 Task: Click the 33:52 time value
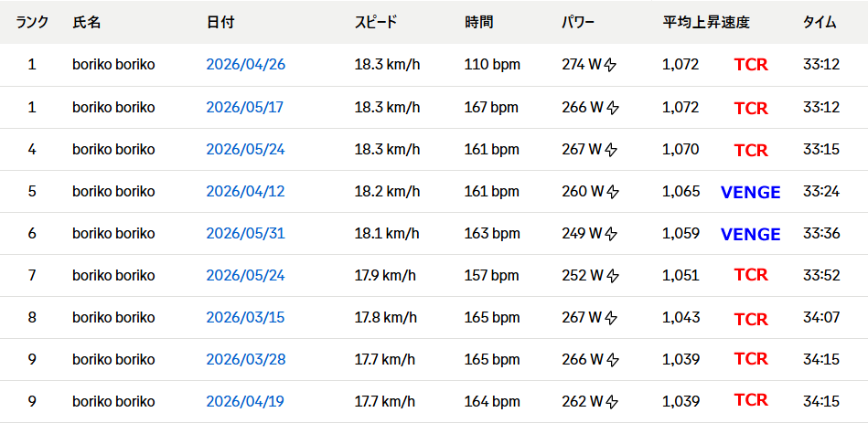click(x=821, y=275)
